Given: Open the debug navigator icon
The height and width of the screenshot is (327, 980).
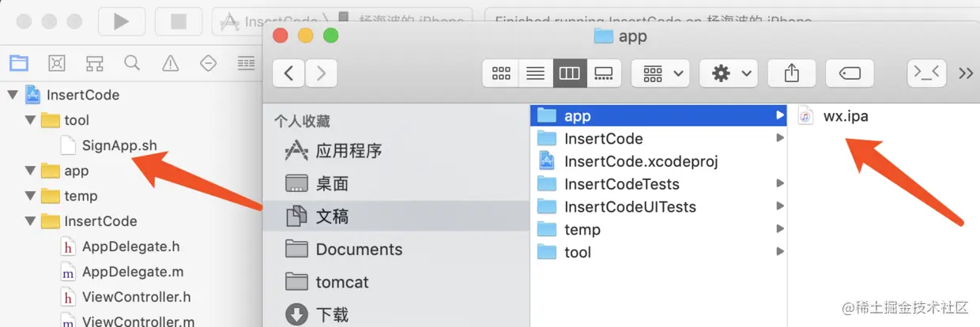Looking at the screenshot, I should pos(247,63).
